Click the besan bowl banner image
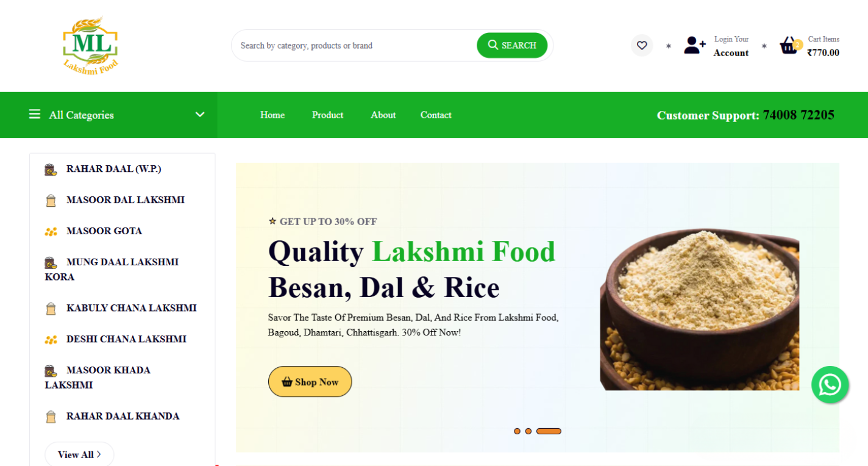Screen dimensions: 868x466 click(x=699, y=310)
